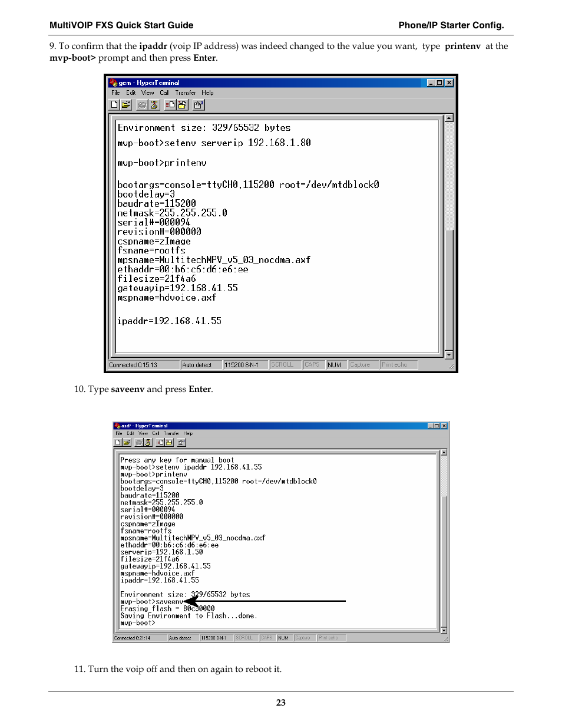The width and height of the screenshot is (562, 728).
Task: Click Send icon in gcm HyperTerminal toolbar
Action: [x=170, y=105]
